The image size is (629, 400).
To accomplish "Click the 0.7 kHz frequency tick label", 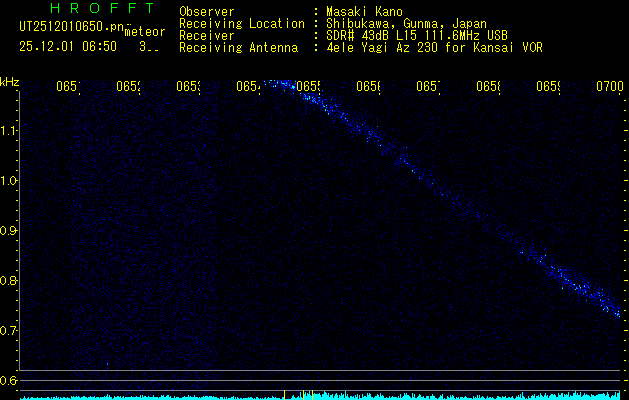I will coord(8,331).
